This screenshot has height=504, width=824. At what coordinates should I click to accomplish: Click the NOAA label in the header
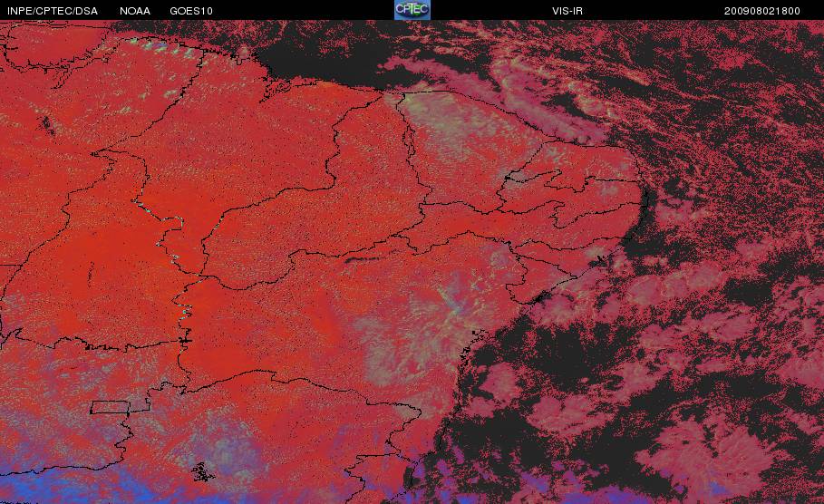click(135, 11)
